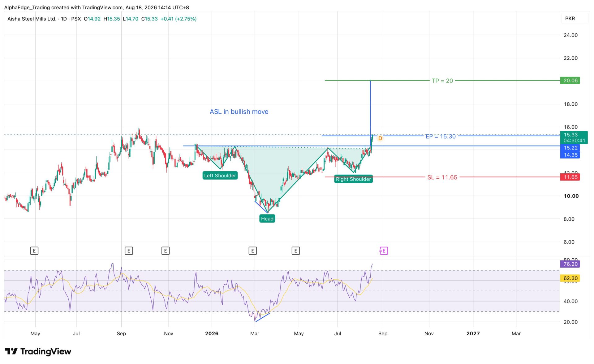
Task: Click the 'EP = 15.30' line label
Action: coord(441,136)
